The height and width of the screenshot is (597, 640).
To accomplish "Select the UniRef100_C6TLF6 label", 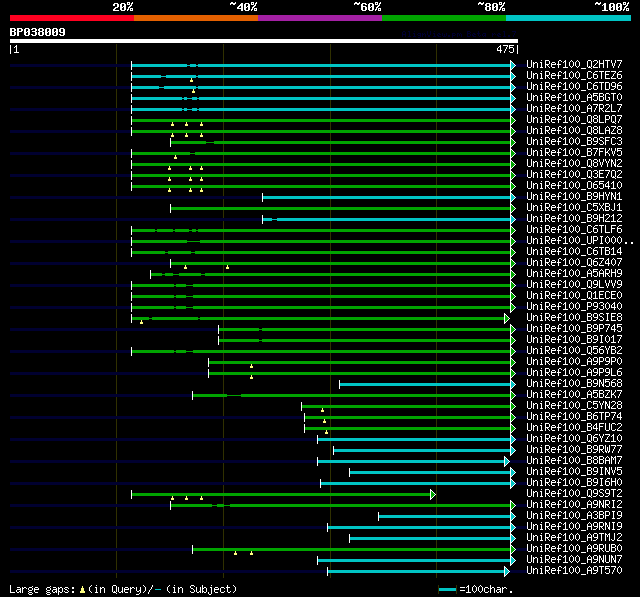I will click(x=574, y=230).
